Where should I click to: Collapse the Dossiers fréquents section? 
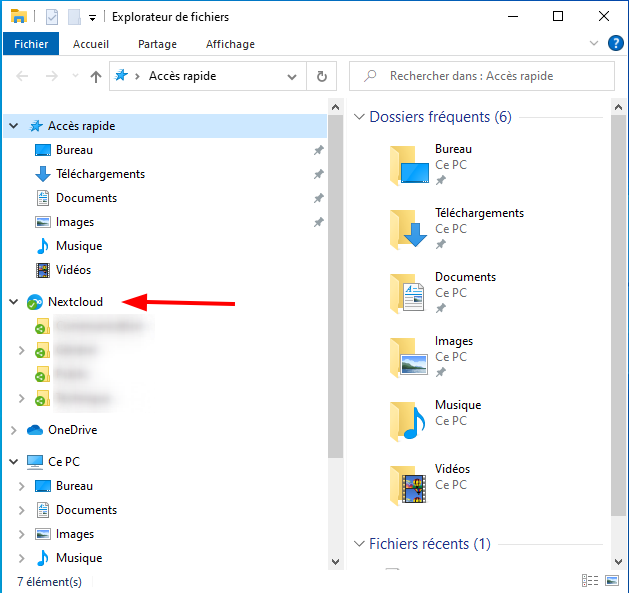(359, 117)
